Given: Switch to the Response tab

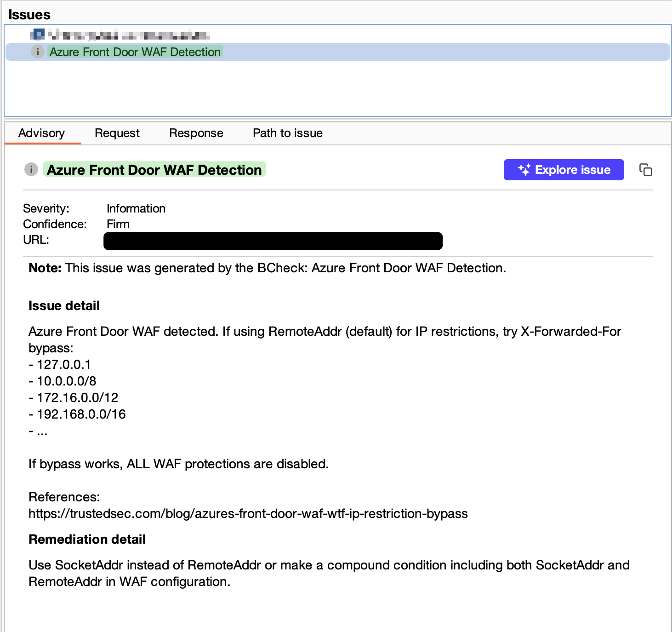Looking at the screenshot, I should (196, 133).
